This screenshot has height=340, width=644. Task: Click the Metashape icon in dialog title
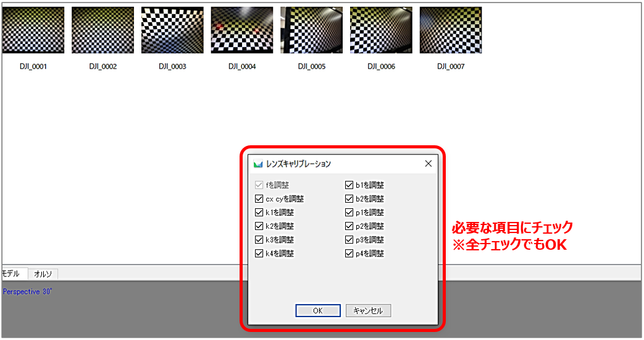pyautogui.click(x=258, y=164)
